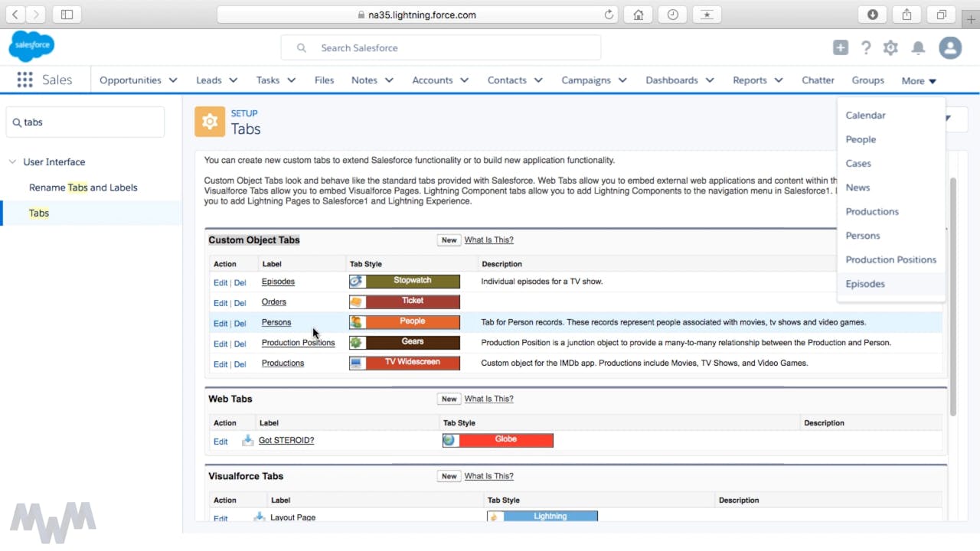Open the Groups navigation tab
This screenshot has width=980, height=551.
coord(867,80)
